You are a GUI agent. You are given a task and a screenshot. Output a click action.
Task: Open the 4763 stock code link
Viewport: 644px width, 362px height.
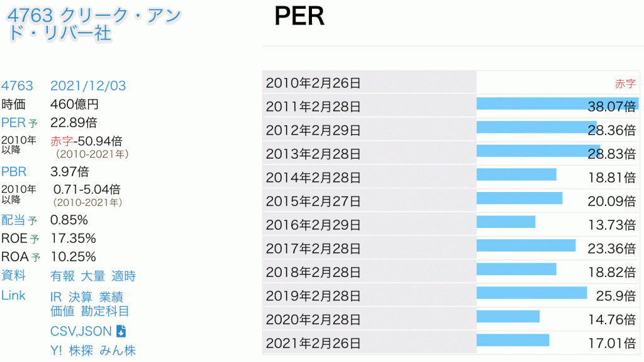17,86
